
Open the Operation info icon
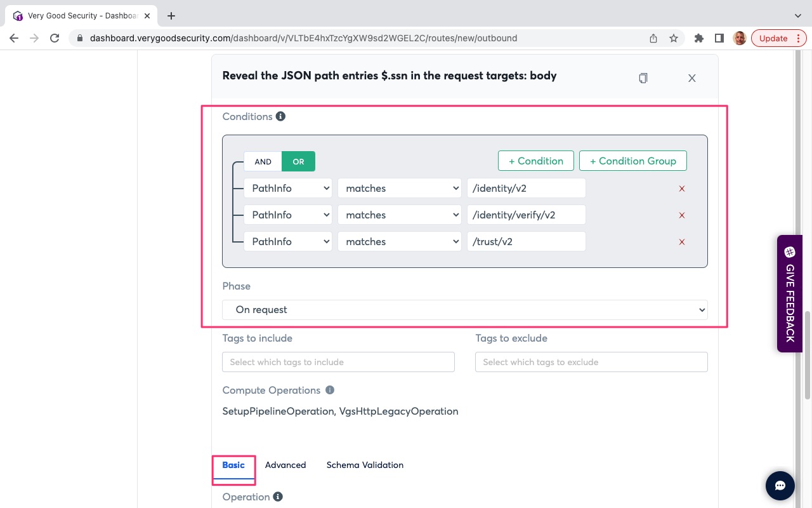click(278, 497)
